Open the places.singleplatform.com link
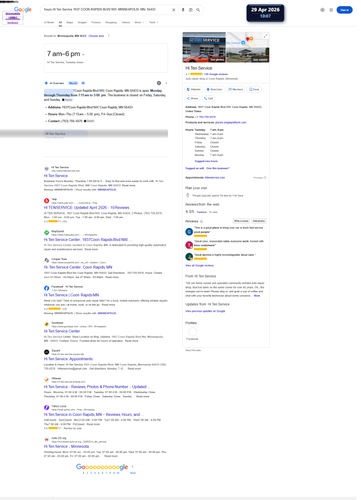 (231, 122)
